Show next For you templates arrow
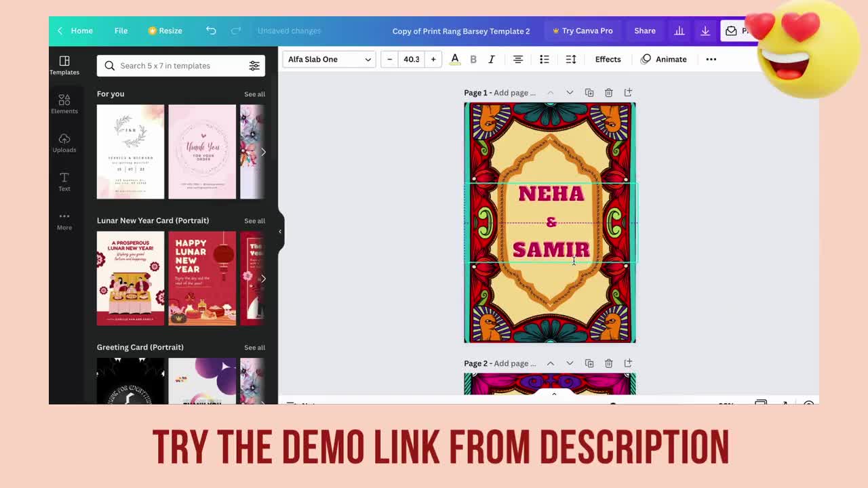 click(x=263, y=152)
